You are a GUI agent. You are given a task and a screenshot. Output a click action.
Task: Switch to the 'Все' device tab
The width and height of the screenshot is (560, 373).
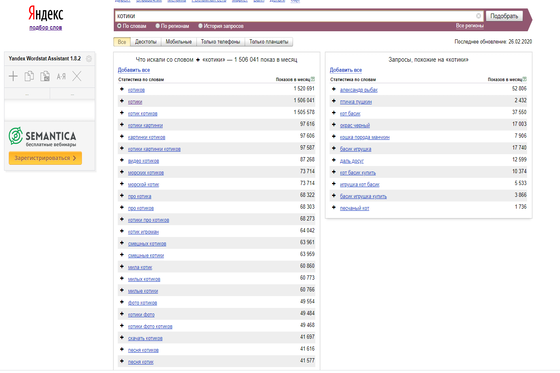point(122,42)
